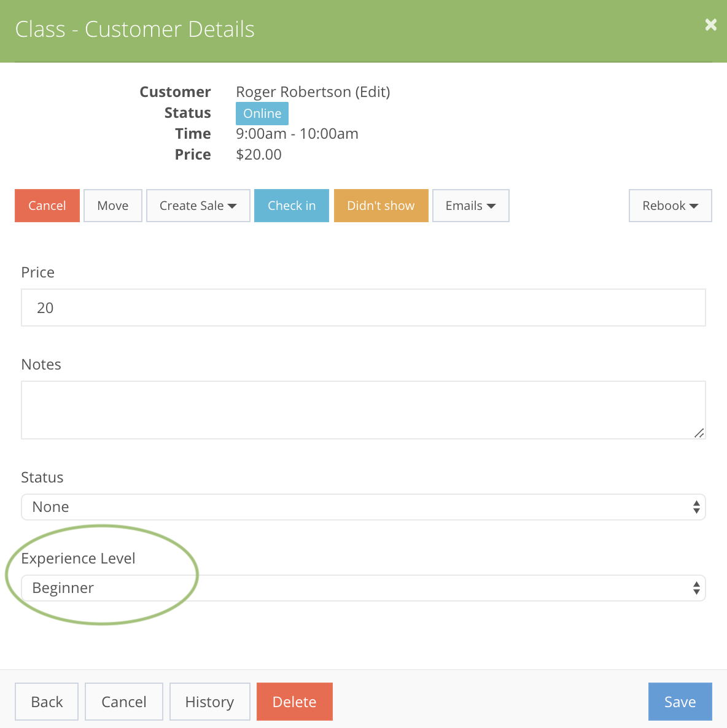Click Cancel at the bottom bar

pyautogui.click(x=123, y=701)
